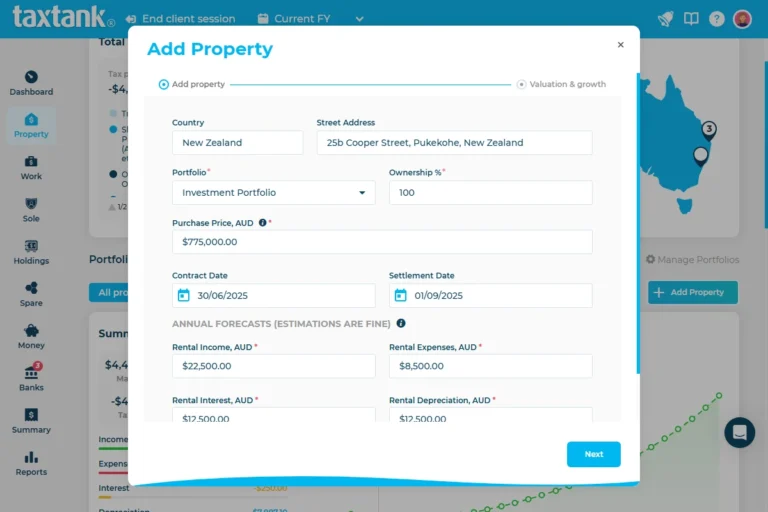Open the Contract Date calendar icon
This screenshot has height=512, width=768.
coord(183,295)
